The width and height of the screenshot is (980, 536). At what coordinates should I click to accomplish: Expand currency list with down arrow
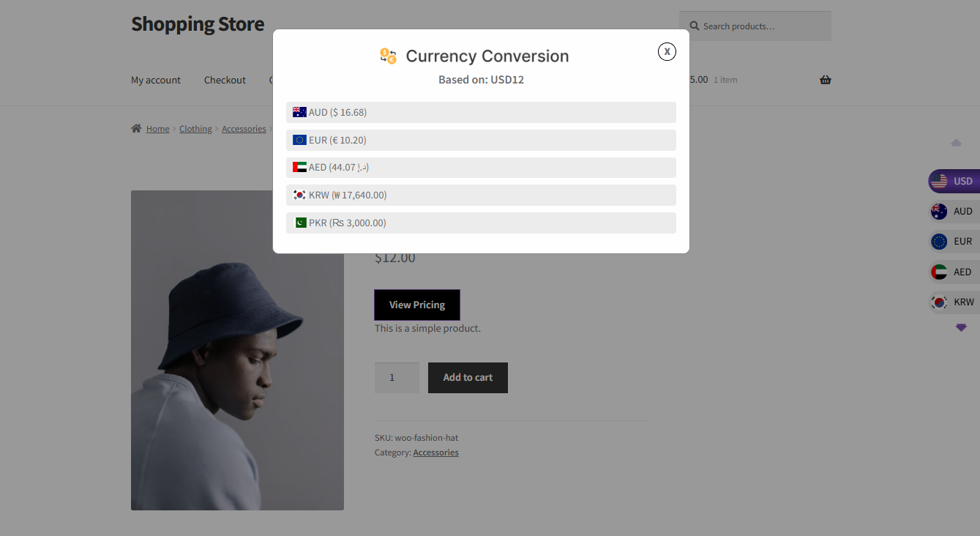961,328
